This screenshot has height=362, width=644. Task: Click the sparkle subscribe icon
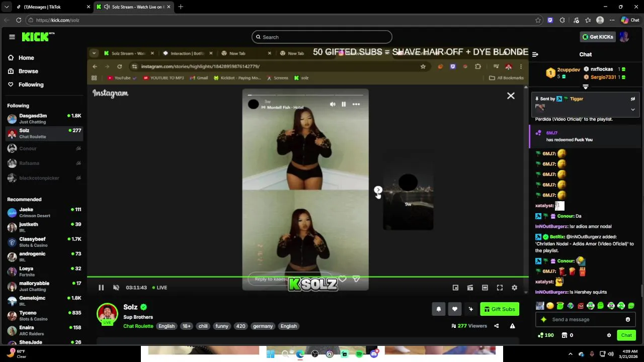470,309
